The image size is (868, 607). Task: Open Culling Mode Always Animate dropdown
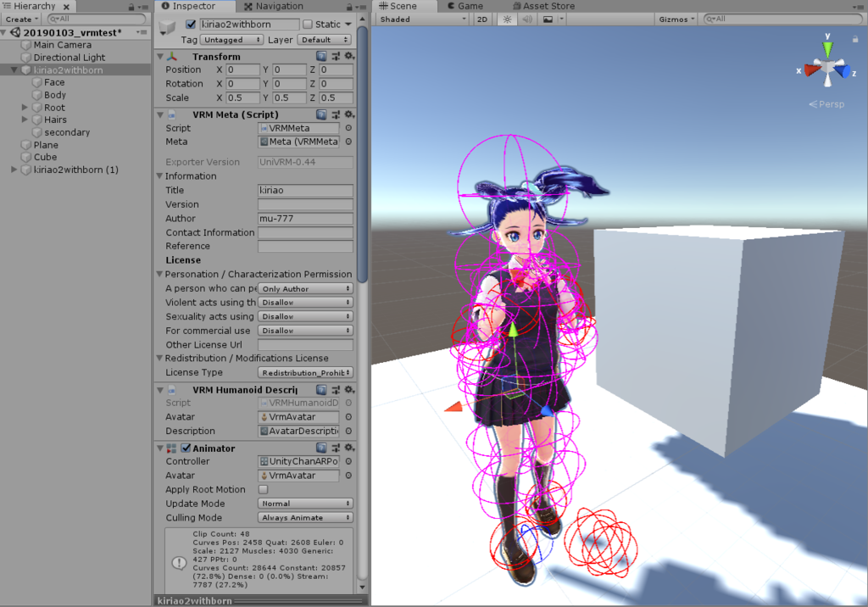(305, 518)
